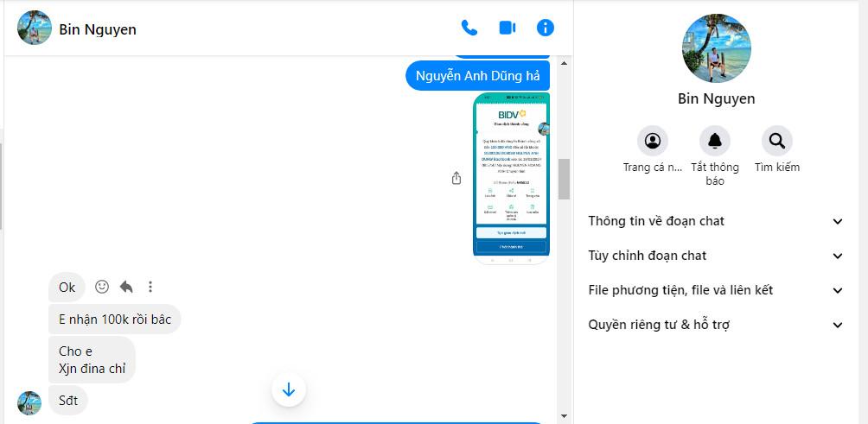Start a voice call with Bin Nguyen

469,28
